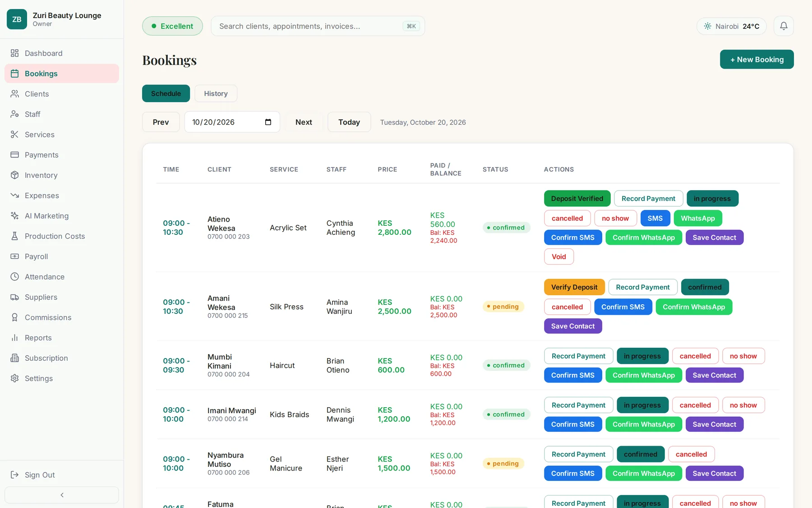Click the Payroll banknote icon

14,256
